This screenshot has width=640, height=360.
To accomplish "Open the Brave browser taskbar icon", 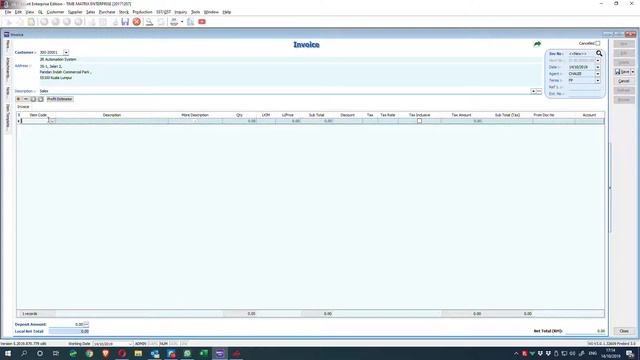I will pos(106,353).
